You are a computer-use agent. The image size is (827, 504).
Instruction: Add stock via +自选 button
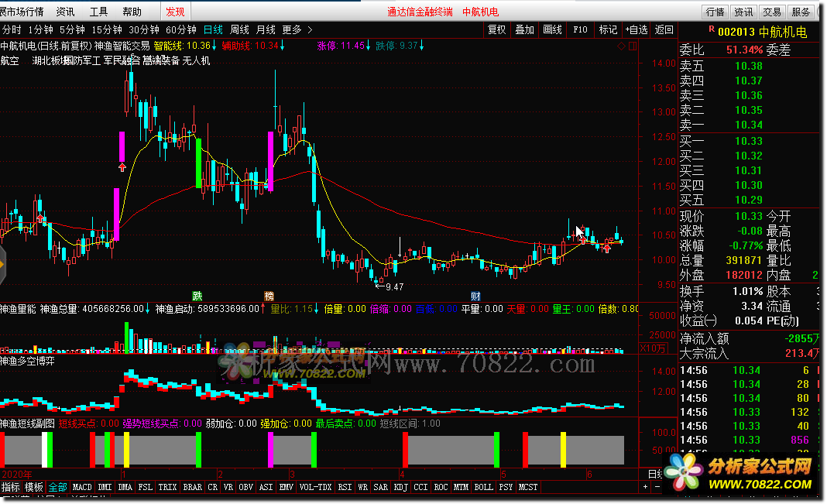(x=636, y=29)
